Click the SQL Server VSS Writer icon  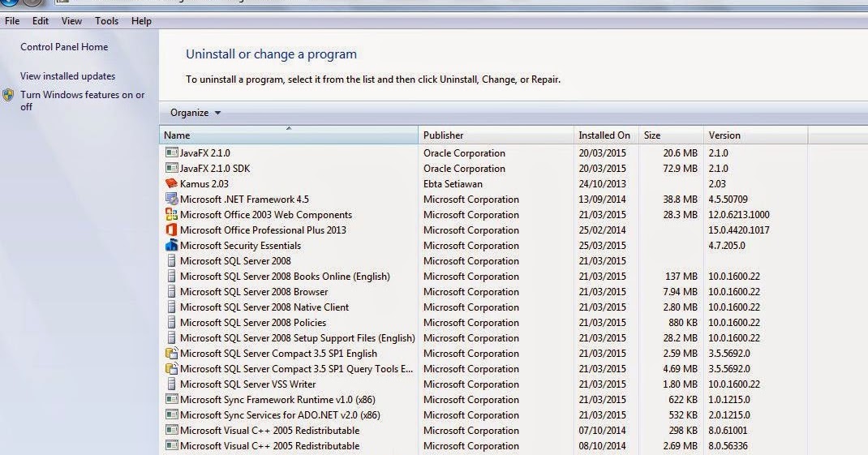(172, 384)
